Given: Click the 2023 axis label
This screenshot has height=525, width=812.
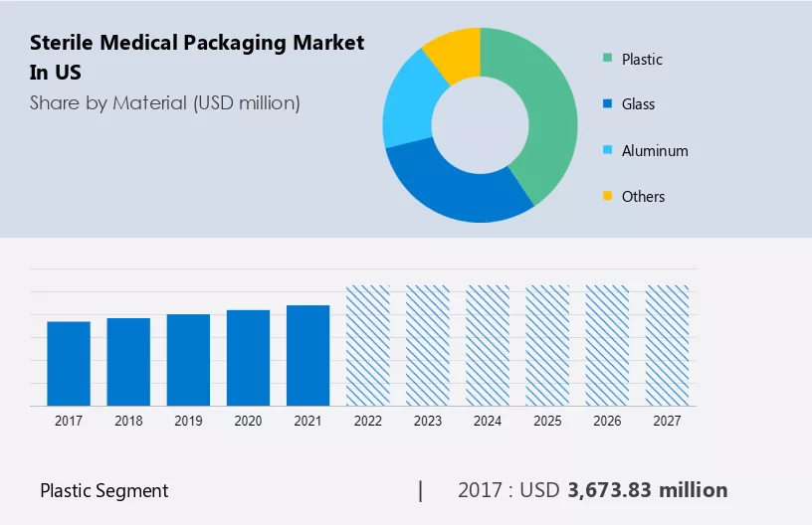Looking at the screenshot, I should pyautogui.click(x=428, y=421).
